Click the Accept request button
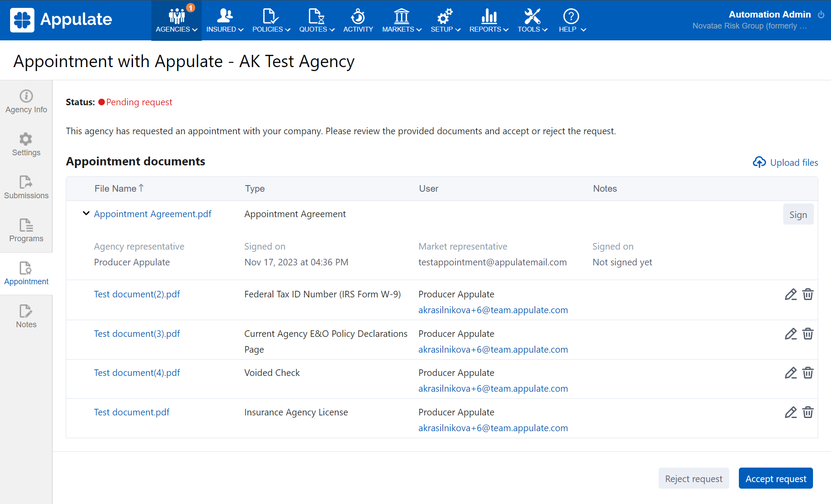This screenshot has width=831, height=504. tap(775, 479)
